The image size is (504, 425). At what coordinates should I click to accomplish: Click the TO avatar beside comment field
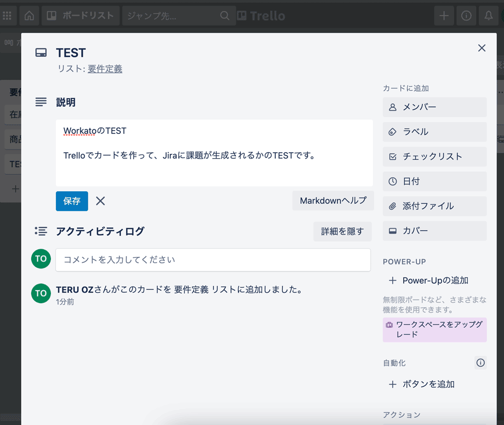pyautogui.click(x=41, y=259)
